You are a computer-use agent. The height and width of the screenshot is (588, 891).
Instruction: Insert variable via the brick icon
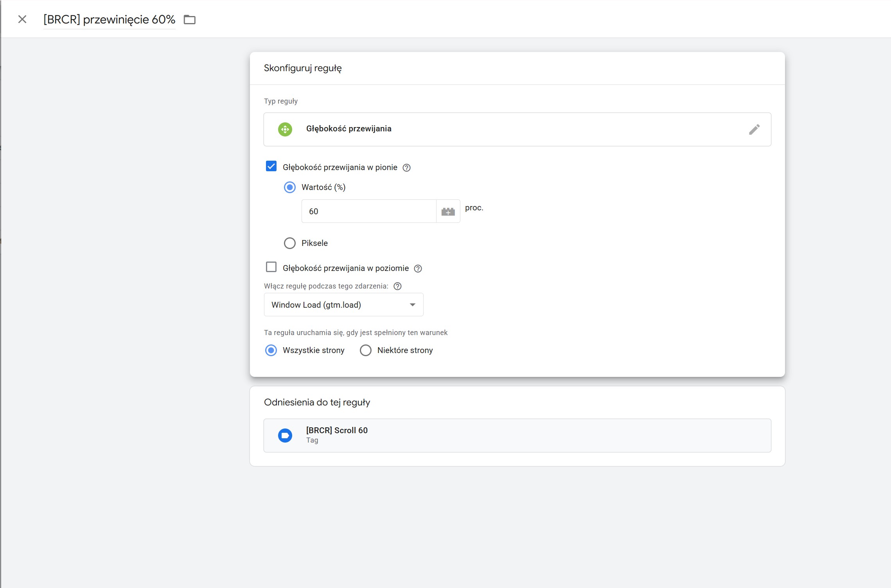tap(448, 212)
